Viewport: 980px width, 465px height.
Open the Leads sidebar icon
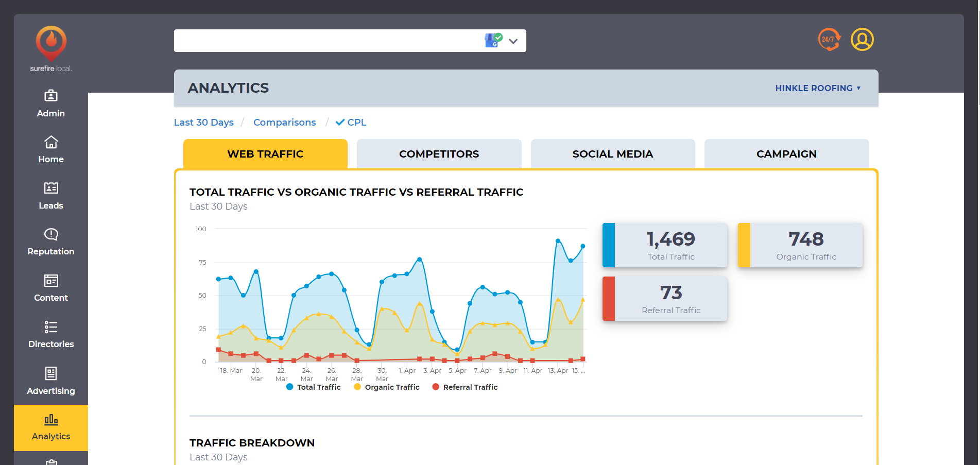pos(51,188)
